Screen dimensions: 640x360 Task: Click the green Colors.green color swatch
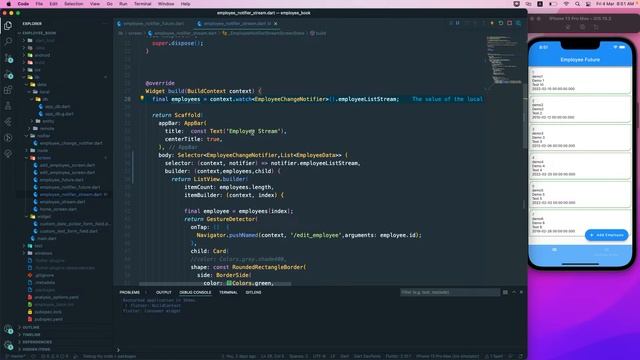pyautogui.click(x=229, y=283)
